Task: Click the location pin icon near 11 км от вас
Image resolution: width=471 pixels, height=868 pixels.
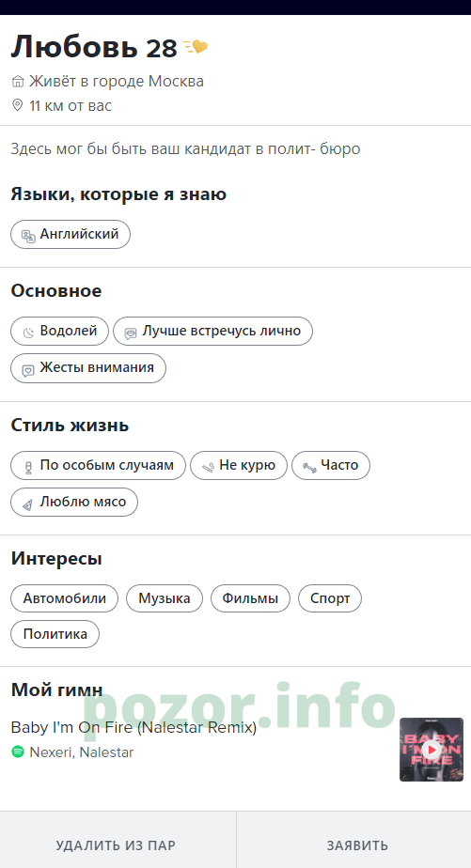Action: click(18, 105)
